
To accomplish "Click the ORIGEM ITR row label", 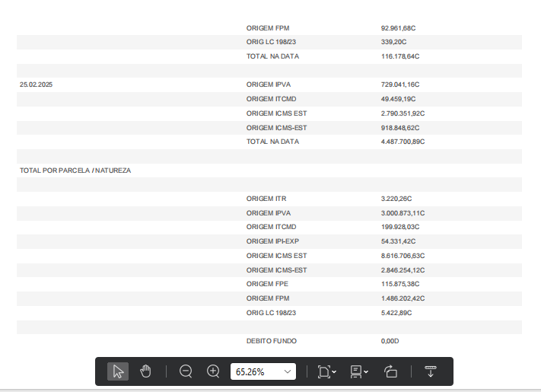I will 266,199.
